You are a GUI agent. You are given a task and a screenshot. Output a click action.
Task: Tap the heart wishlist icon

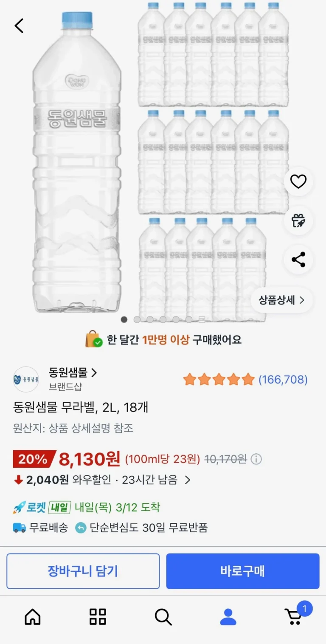[x=298, y=182]
